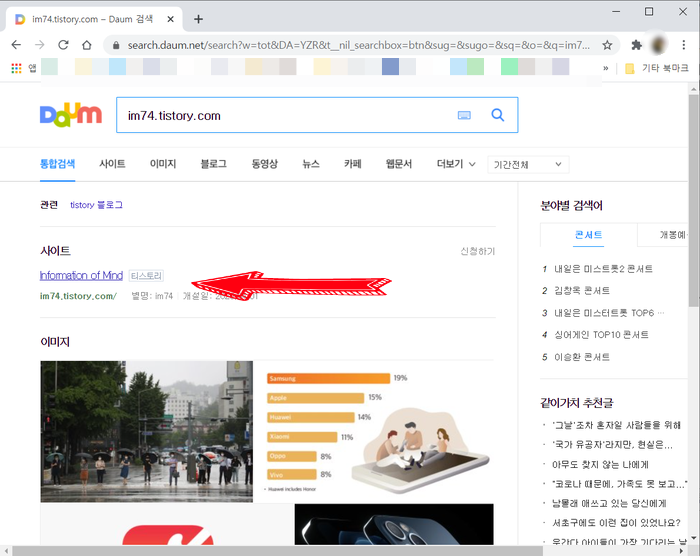Viewport: 700px width, 556px height.
Task: Switch to the 동영상 tab
Action: tap(265, 164)
